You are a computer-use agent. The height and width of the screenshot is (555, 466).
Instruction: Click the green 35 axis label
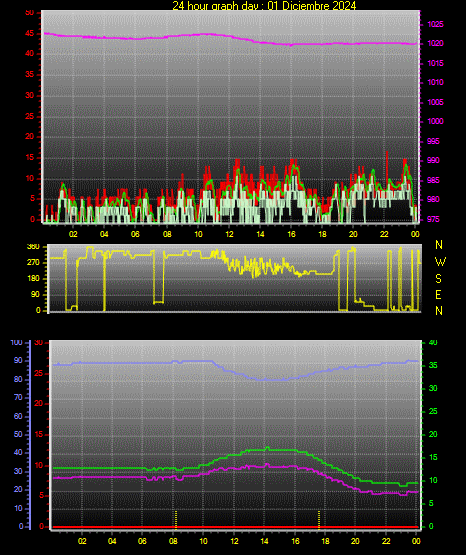tap(433, 366)
